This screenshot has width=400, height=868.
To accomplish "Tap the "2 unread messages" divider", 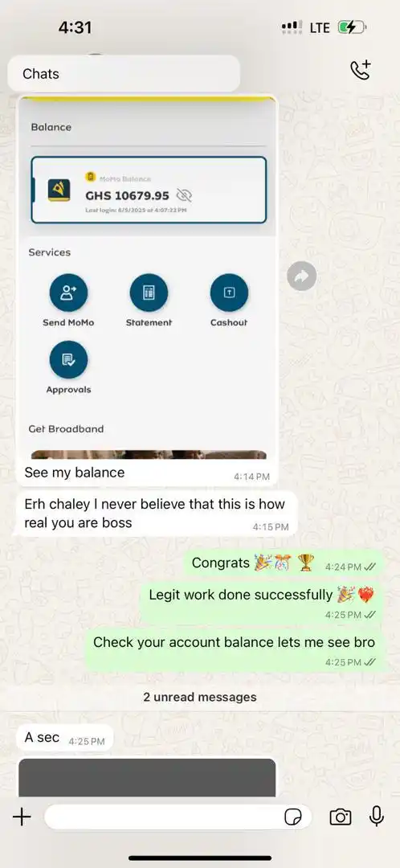I will click(x=200, y=697).
